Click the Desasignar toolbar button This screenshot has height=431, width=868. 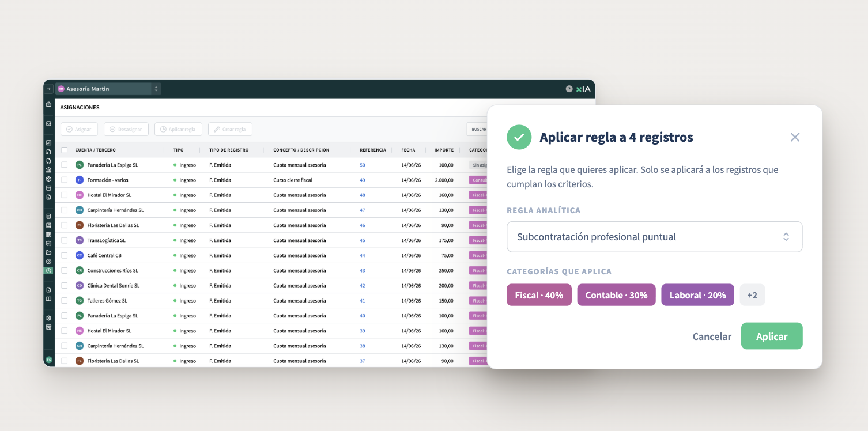pyautogui.click(x=126, y=129)
